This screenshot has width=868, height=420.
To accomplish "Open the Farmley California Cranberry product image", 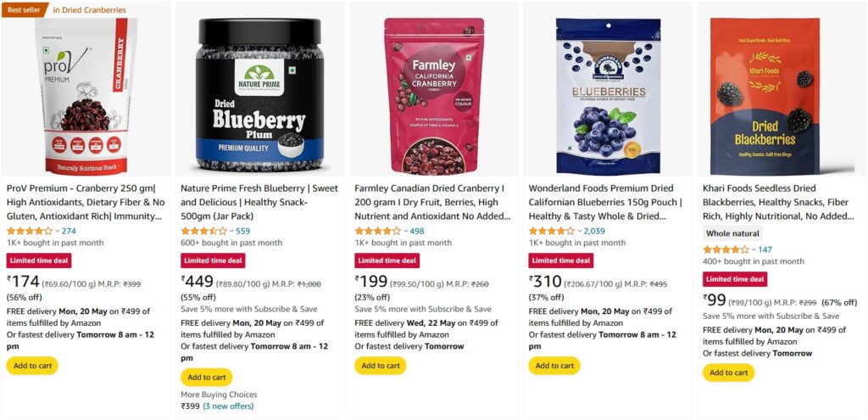I will (x=434, y=97).
